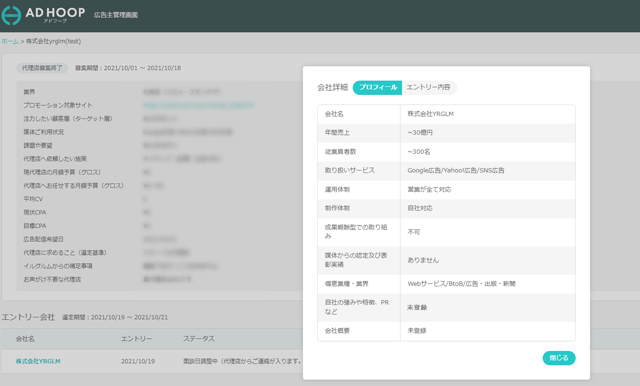Image resolution: width=640 pixels, height=386 pixels.
Task: Close the dialog with 閉じる button
Action: (x=559, y=358)
